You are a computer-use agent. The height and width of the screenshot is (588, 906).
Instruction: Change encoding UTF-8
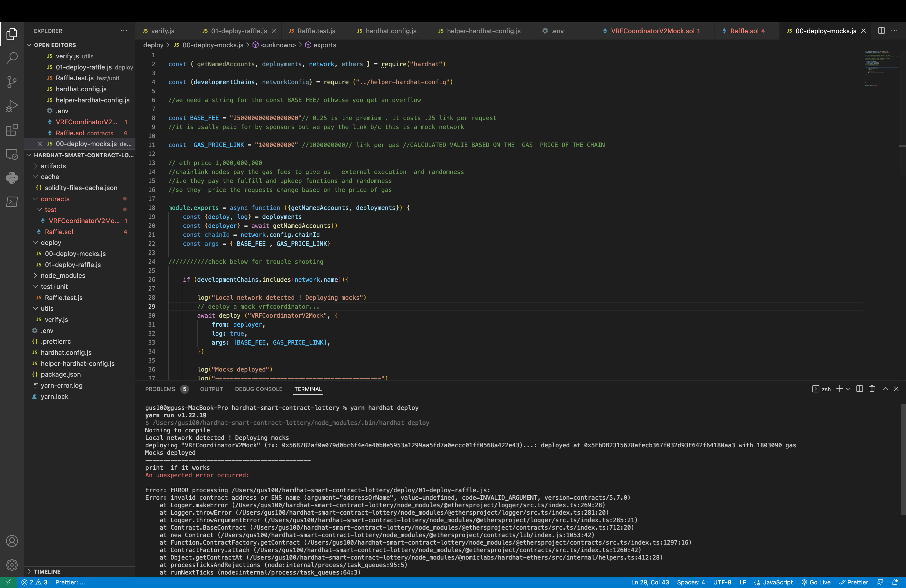click(722, 582)
